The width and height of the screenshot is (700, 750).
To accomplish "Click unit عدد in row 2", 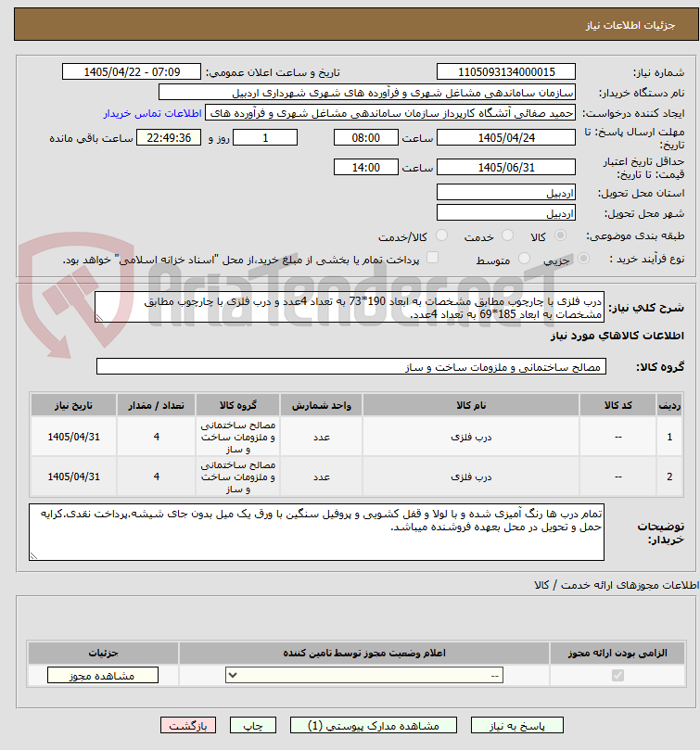I will (322, 477).
